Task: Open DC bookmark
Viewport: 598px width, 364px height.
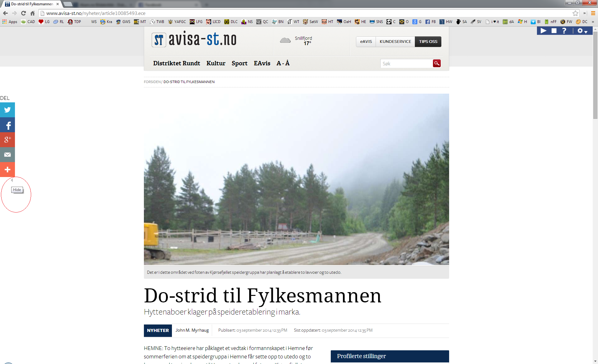Action: coord(581,22)
